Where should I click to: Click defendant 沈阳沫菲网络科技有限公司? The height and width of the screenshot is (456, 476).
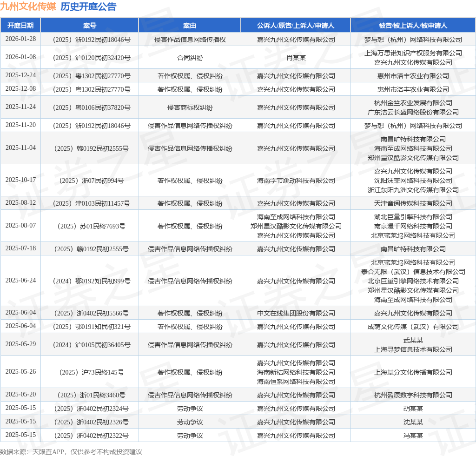[x=413, y=181]
